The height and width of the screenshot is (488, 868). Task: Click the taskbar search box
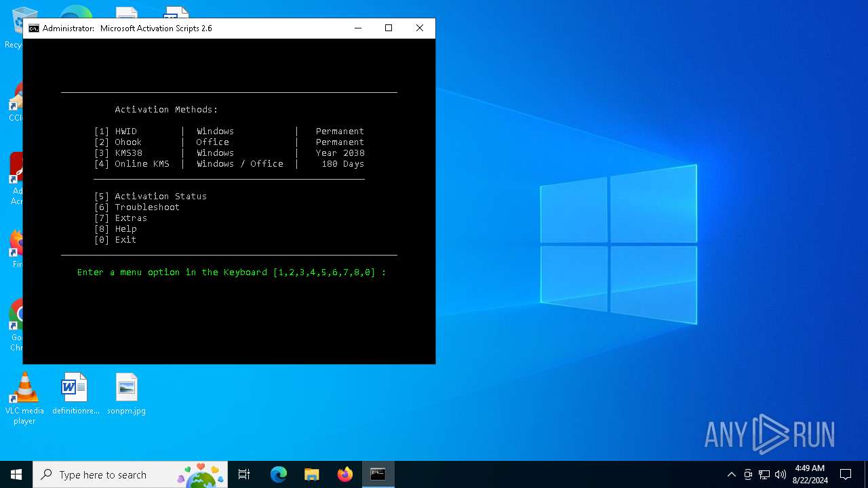click(130, 474)
